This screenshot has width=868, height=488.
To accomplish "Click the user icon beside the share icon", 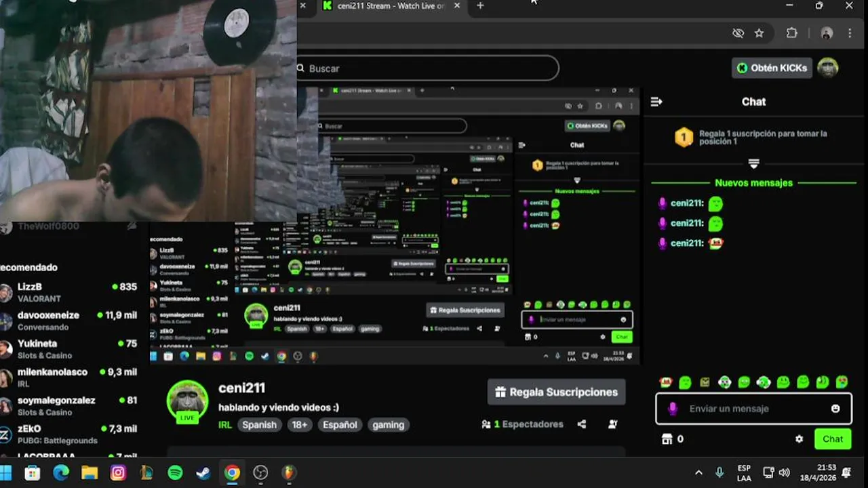I will point(613,424).
